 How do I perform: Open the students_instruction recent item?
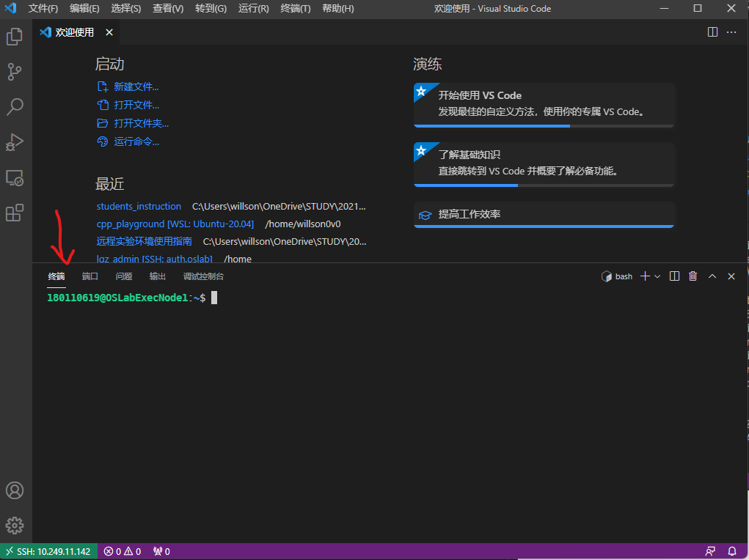tap(139, 206)
